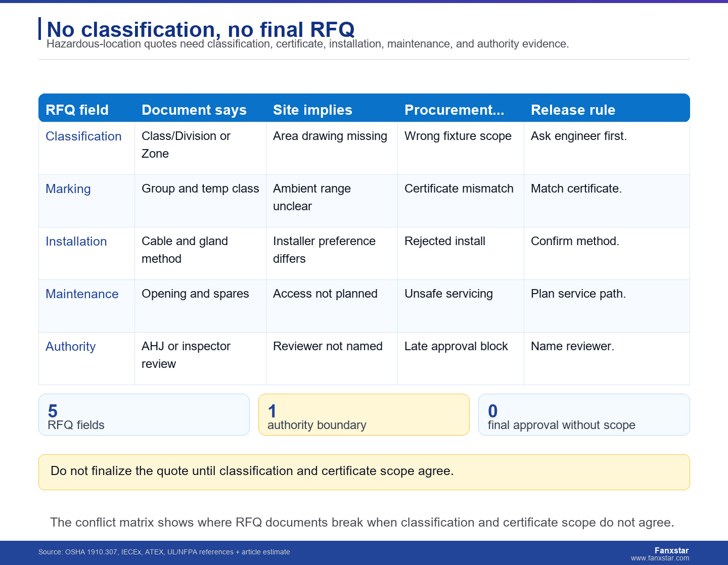Select the 'Ambient range unclear' cell
This screenshot has height=565, width=728.
(x=332, y=201)
